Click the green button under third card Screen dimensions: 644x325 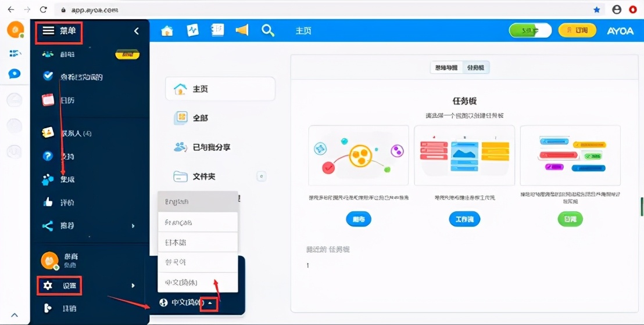click(x=570, y=219)
